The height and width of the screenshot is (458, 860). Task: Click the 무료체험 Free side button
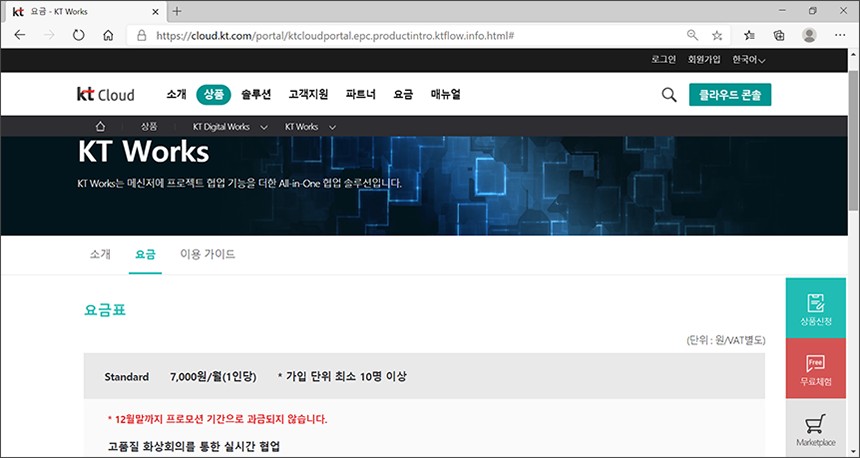point(816,369)
